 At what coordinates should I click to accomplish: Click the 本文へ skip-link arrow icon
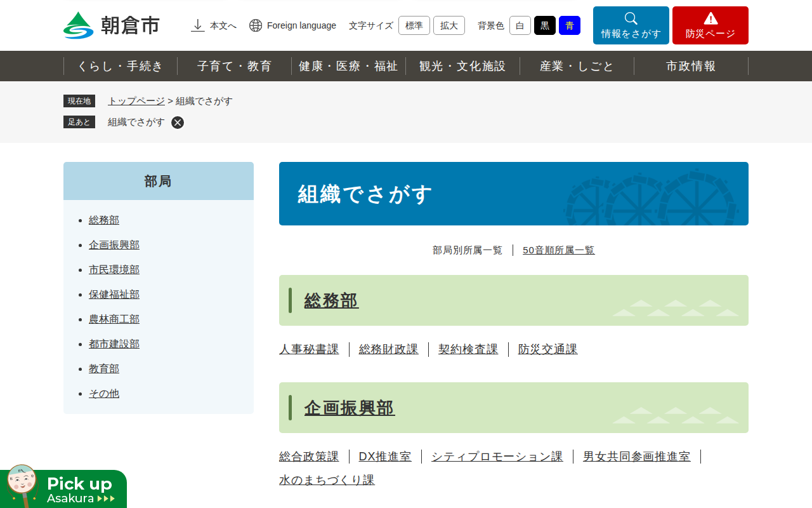click(x=197, y=25)
